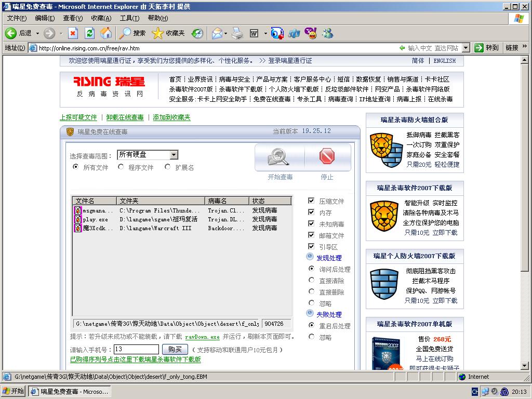Click the blue brick firewall shield image

tap(384, 284)
